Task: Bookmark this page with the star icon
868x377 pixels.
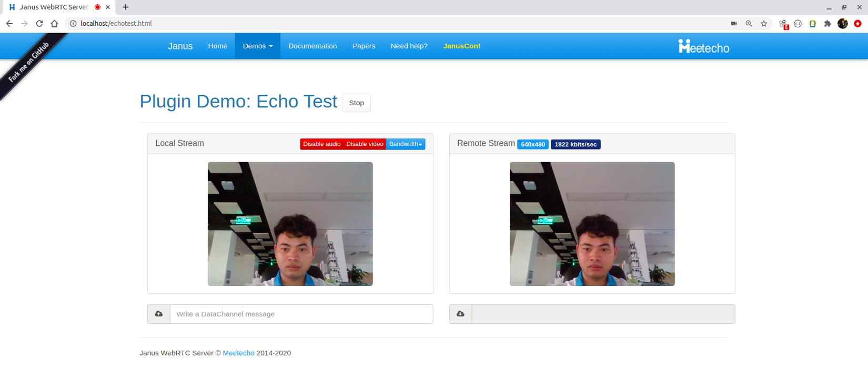Action: click(x=764, y=24)
